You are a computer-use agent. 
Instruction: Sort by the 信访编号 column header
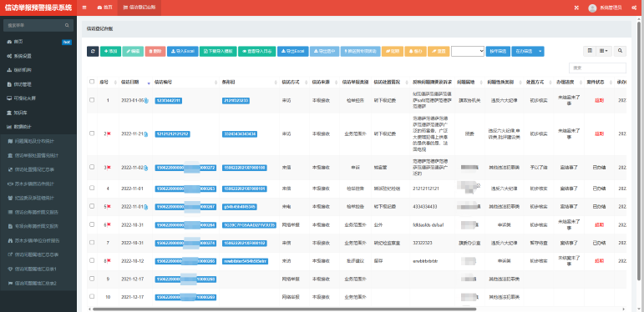pos(185,82)
